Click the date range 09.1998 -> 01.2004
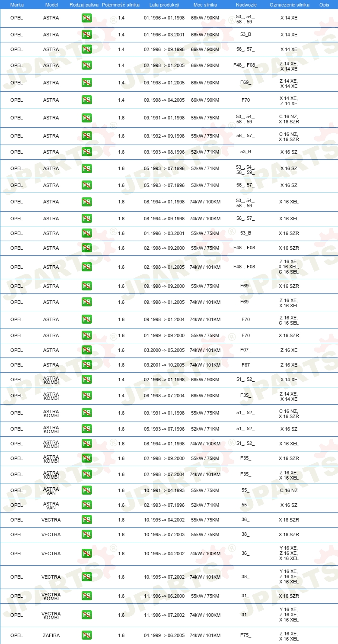The height and width of the screenshot is (644, 338). click(x=164, y=319)
